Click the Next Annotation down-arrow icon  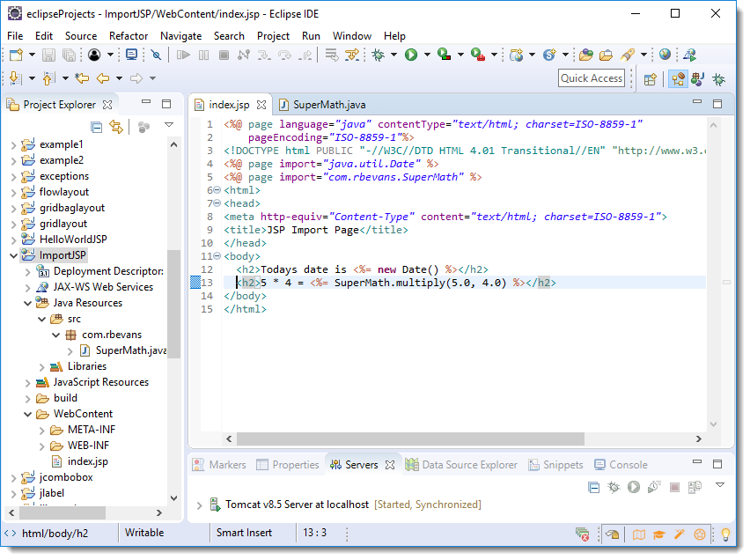pyautogui.click(x=15, y=78)
